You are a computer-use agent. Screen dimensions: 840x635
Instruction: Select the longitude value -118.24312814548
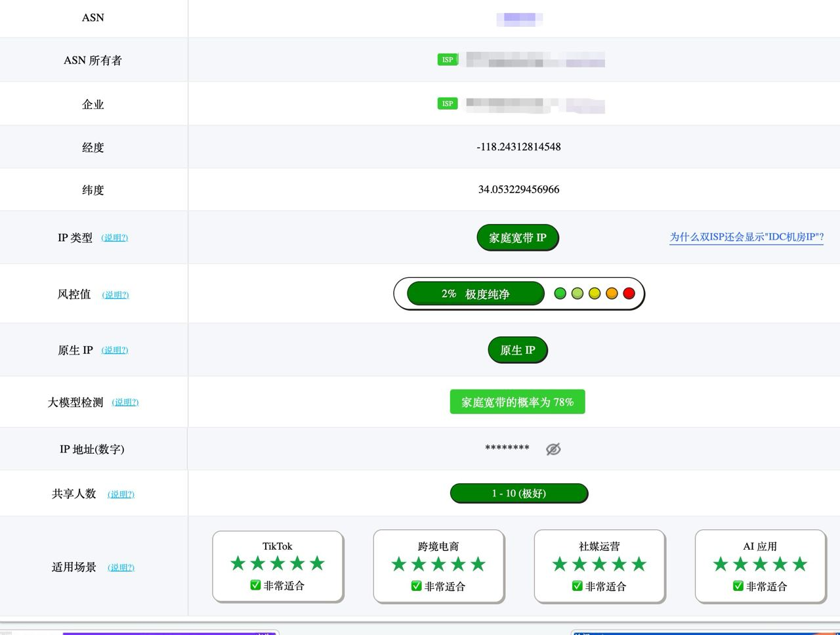pyautogui.click(x=519, y=146)
